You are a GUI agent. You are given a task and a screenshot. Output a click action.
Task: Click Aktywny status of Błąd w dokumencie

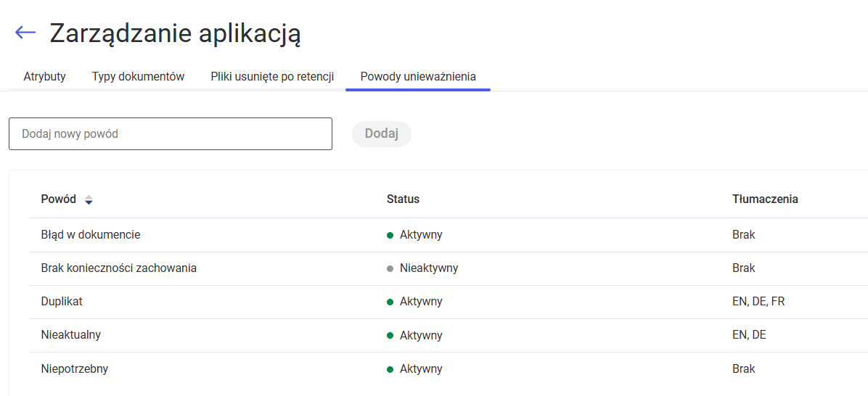[x=421, y=235]
